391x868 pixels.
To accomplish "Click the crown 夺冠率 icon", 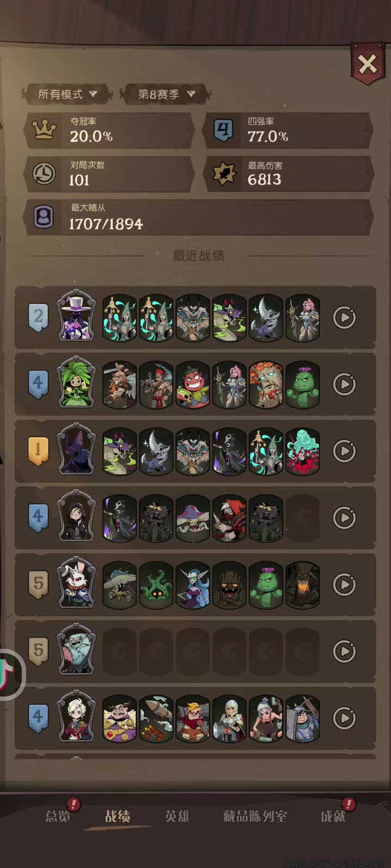I will click(x=45, y=130).
